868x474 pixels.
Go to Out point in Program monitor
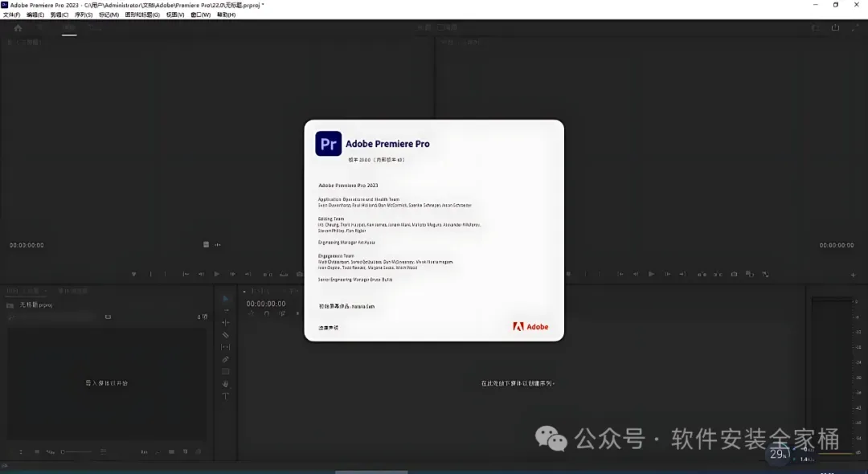(682, 274)
